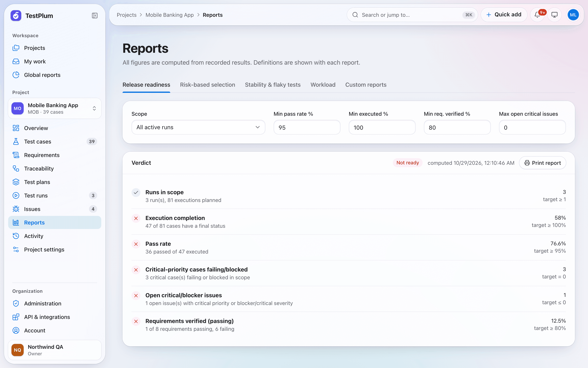Click the monitor display icon
The height and width of the screenshot is (368, 588).
555,15
